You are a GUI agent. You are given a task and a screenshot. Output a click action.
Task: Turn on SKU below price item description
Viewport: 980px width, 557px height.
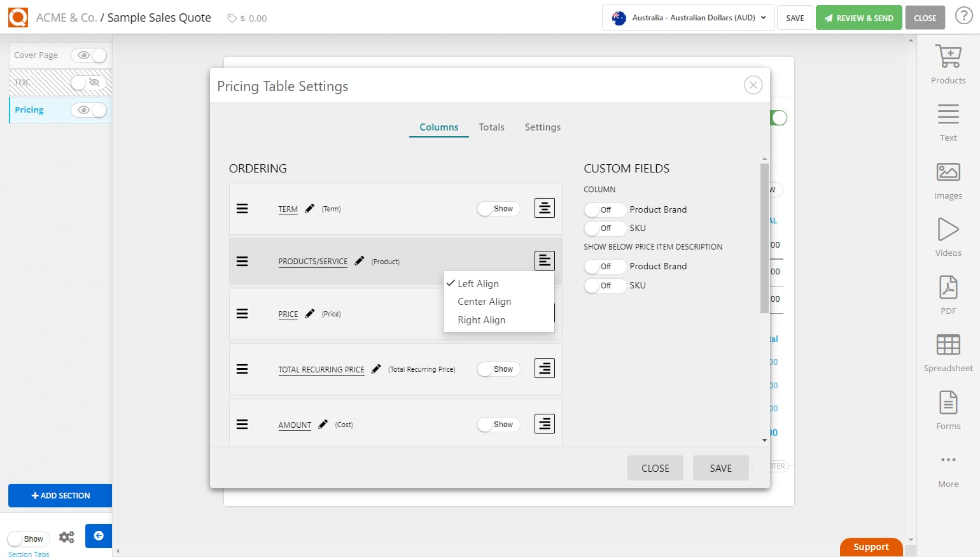coord(603,285)
